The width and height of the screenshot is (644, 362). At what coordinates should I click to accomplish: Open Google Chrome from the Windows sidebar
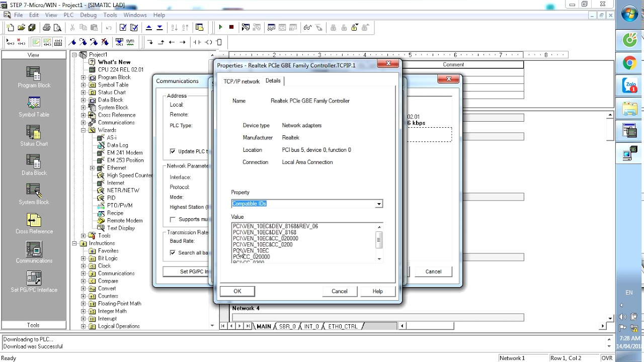[629, 63]
